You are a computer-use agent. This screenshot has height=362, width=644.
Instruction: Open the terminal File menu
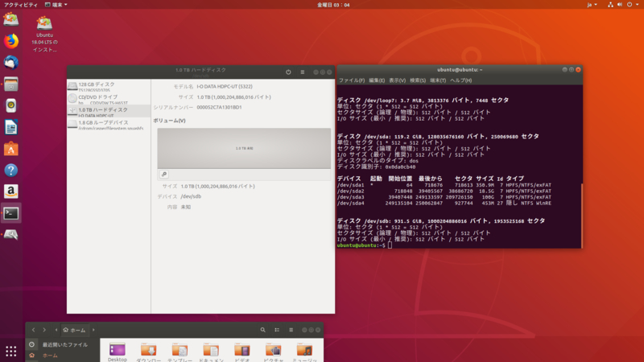click(x=352, y=80)
